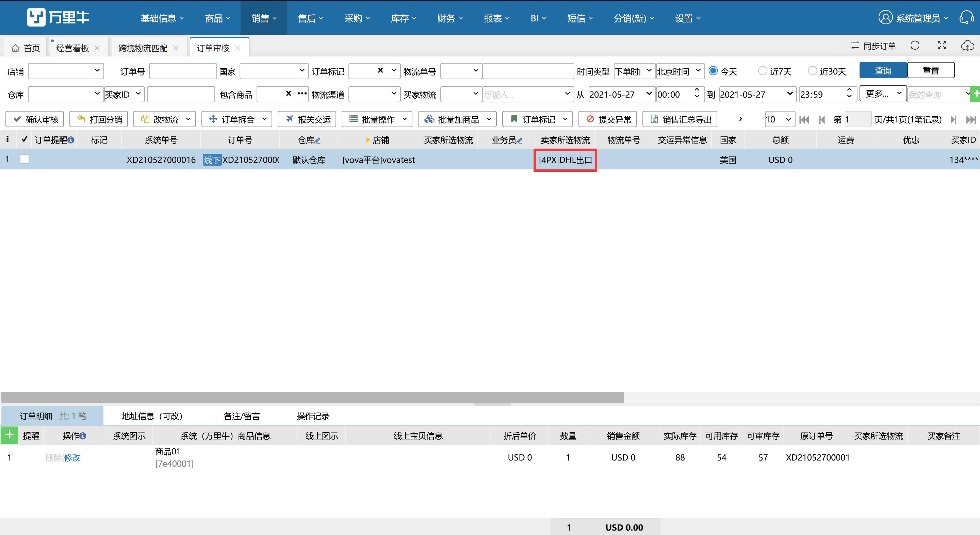Click the 查询 button

tap(883, 71)
